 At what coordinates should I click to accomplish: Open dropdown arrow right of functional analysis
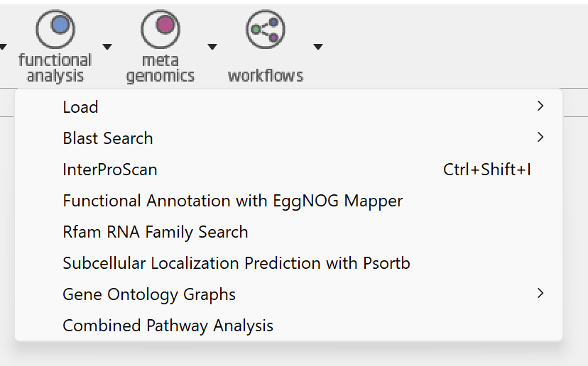[x=107, y=48]
